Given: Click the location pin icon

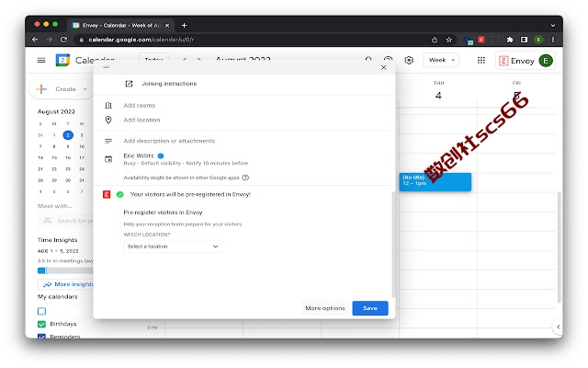Looking at the screenshot, I should (x=108, y=121).
